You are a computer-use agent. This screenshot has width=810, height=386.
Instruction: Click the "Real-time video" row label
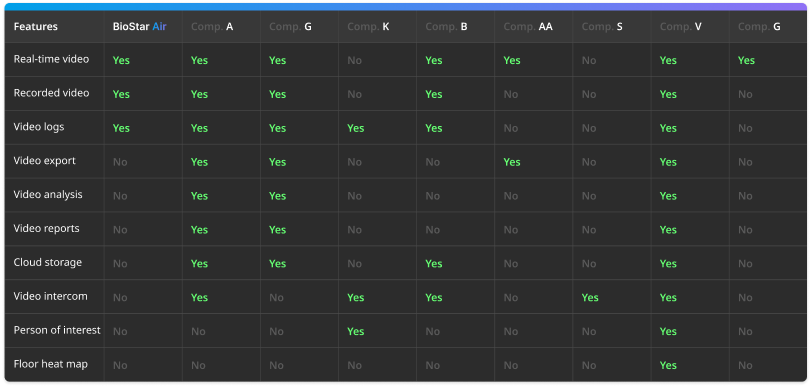51,59
